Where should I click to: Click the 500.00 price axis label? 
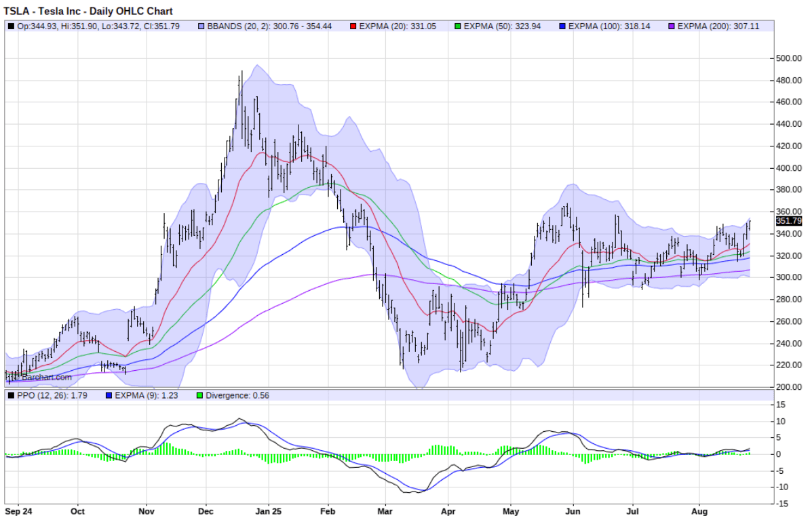click(x=789, y=58)
